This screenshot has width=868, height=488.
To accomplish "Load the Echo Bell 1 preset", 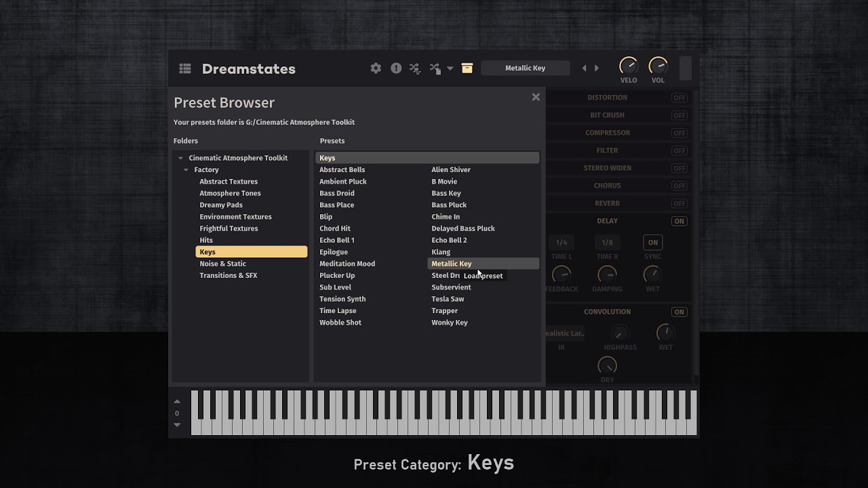I will (x=337, y=240).
